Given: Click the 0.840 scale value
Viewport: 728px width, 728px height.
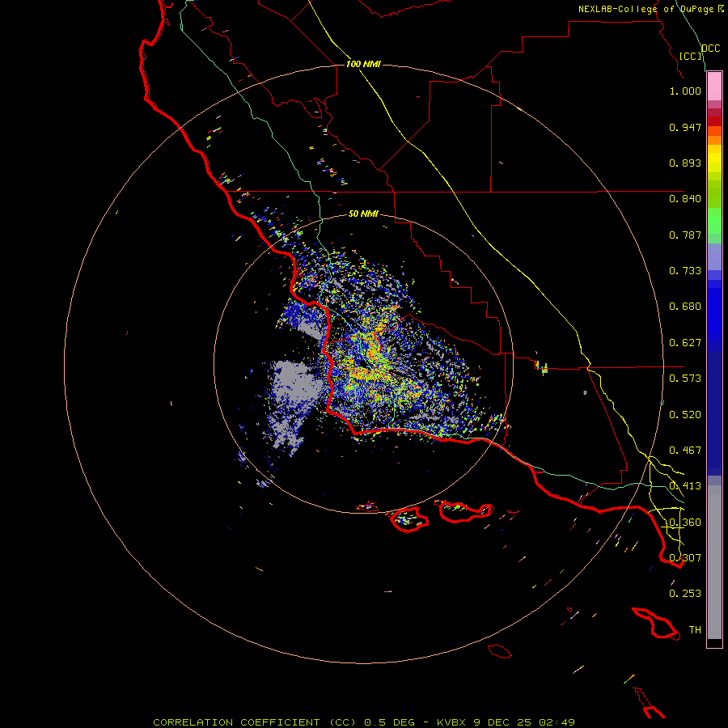Looking at the screenshot, I should coord(685,199).
